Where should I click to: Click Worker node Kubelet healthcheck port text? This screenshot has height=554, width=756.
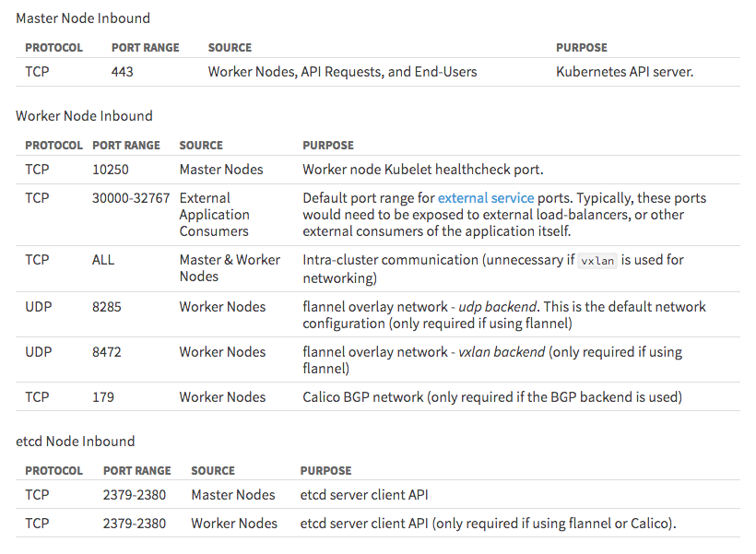click(x=423, y=170)
